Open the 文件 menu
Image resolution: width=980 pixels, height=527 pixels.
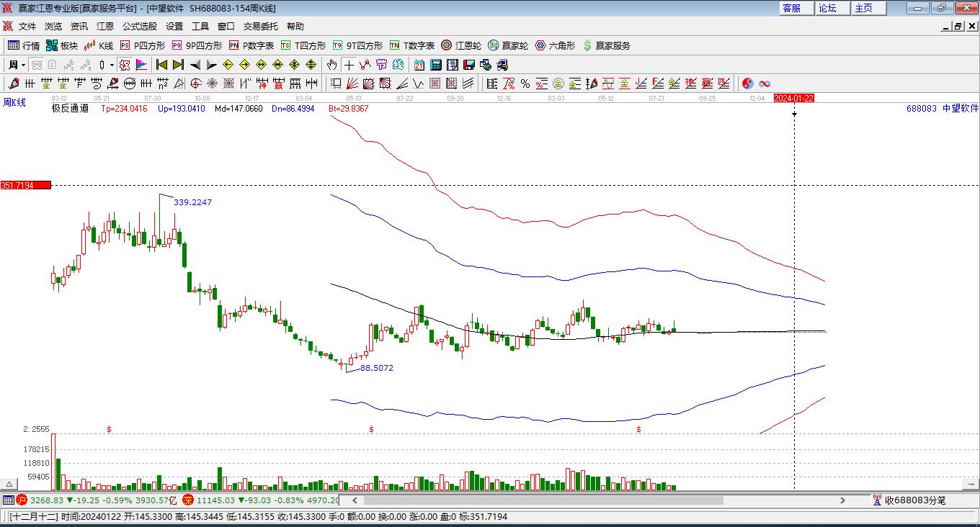(27, 27)
